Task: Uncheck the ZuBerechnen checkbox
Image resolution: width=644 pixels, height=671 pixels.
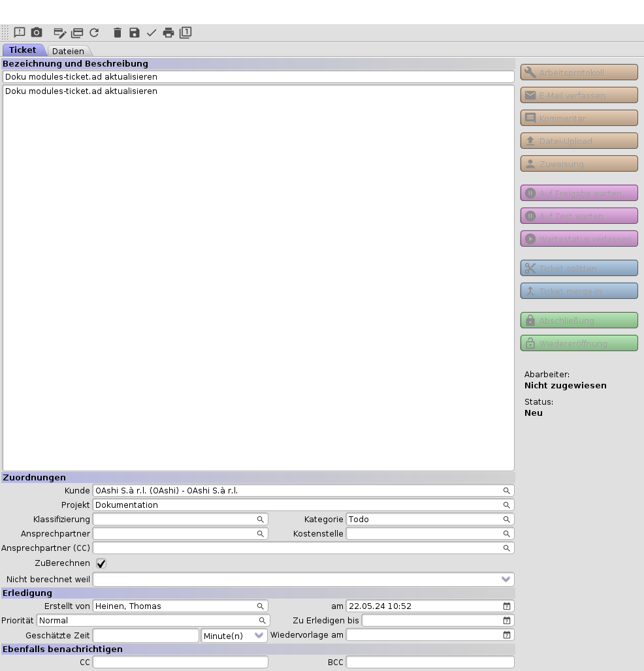Action: 101,563
